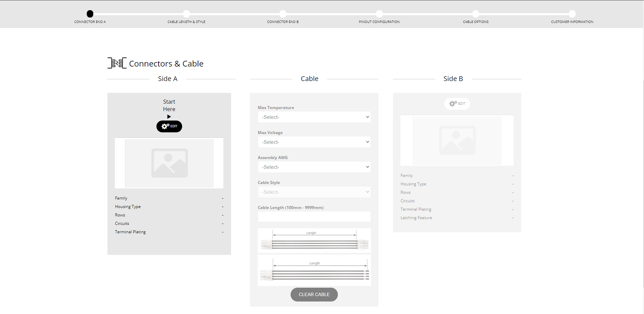Navigate to the Customer Information step label
644x314 pixels.
click(572, 22)
